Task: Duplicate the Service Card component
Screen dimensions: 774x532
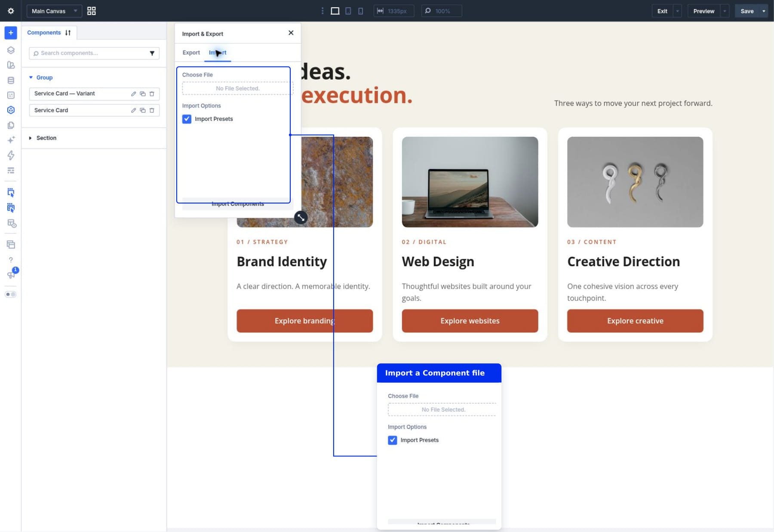Action: point(143,111)
